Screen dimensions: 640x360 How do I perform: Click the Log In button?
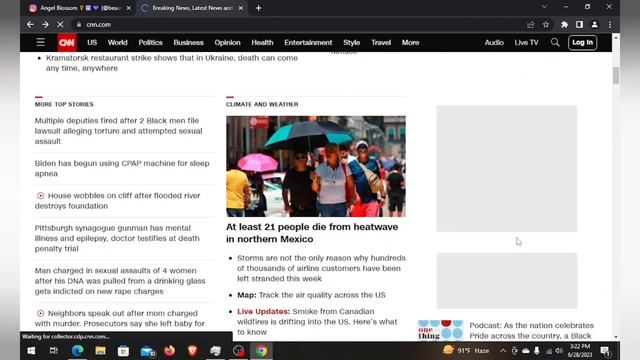pyautogui.click(x=582, y=42)
